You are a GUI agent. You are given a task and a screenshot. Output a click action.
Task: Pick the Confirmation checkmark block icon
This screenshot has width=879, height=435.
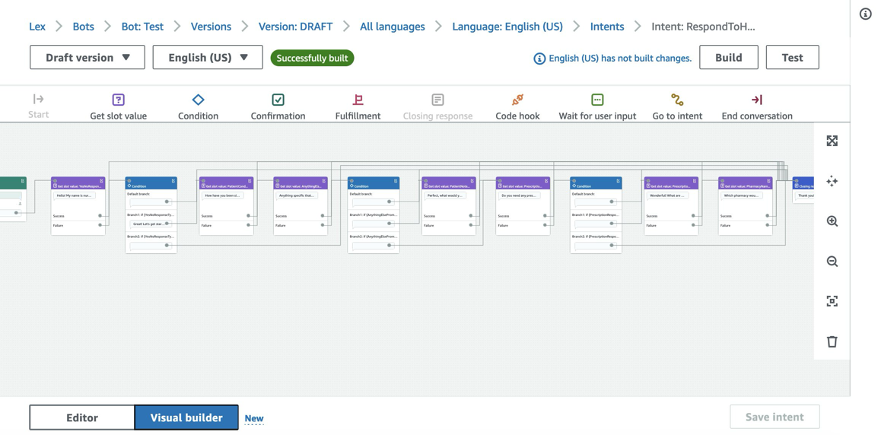[x=278, y=100]
